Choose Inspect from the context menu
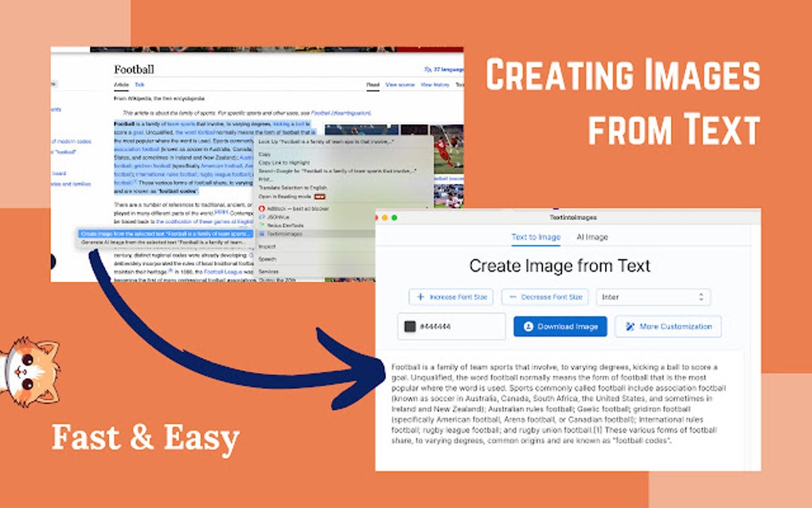 pyautogui.click(x=269, y=247)
